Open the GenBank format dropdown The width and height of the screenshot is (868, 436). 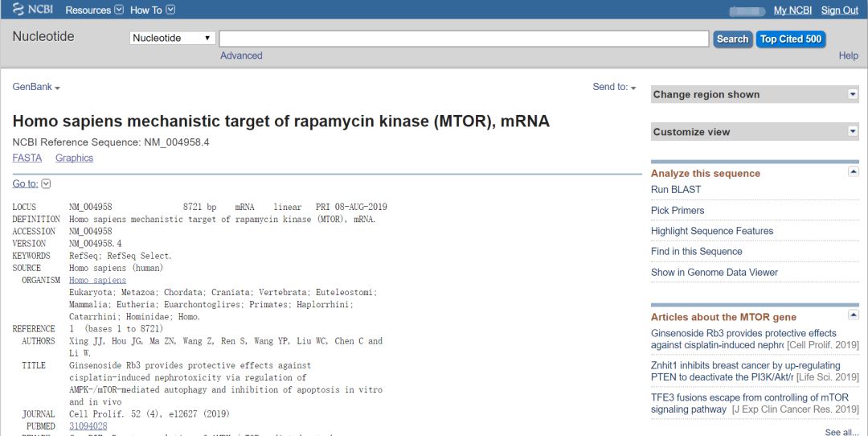coord(36,87)
